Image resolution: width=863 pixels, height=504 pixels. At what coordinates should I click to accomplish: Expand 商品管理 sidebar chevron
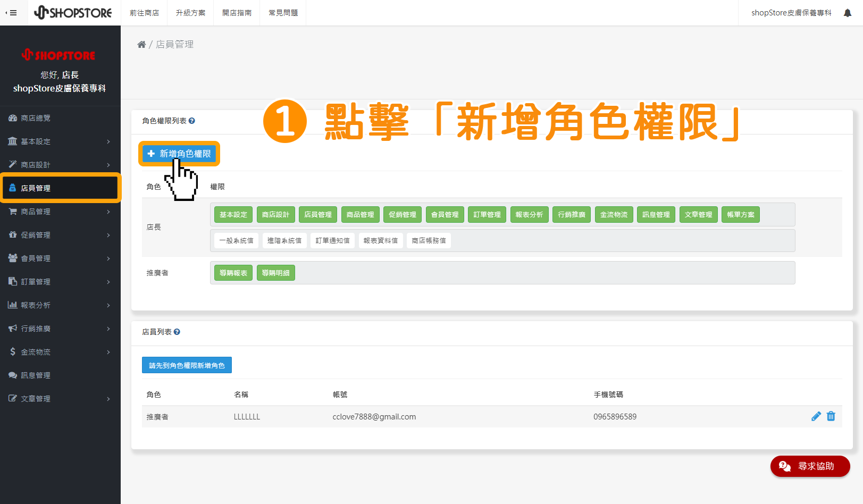[108, 212]
